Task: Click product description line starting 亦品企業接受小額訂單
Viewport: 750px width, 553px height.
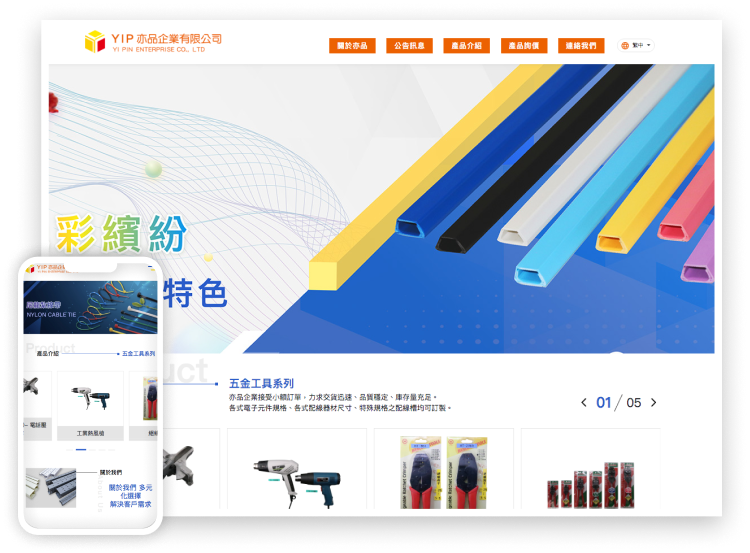Action: point(332,397)
